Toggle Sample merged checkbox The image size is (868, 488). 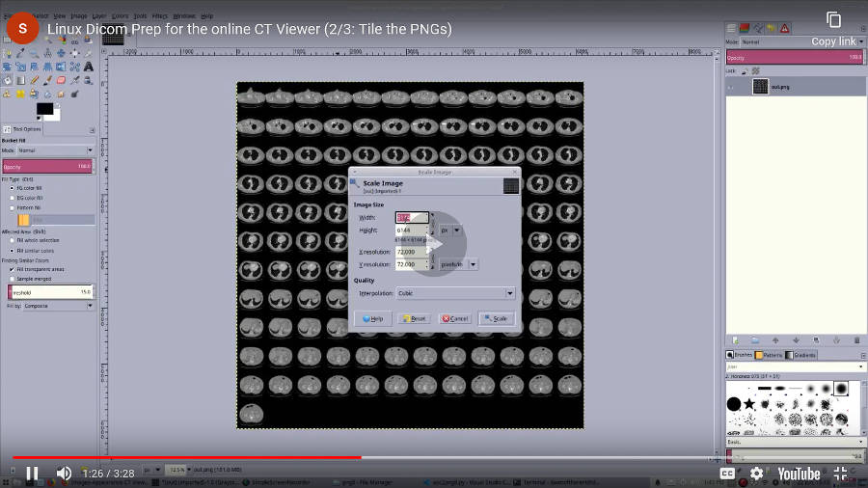pos(13,279)
